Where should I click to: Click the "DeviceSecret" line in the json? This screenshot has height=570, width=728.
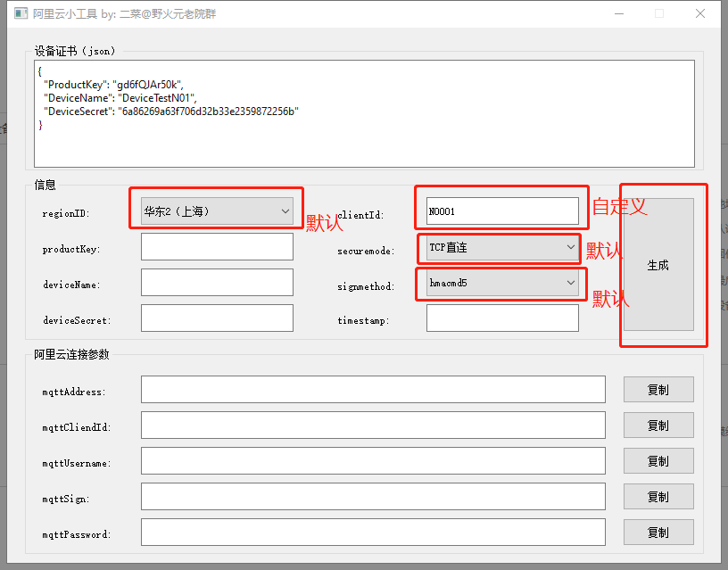click(171, 112)
